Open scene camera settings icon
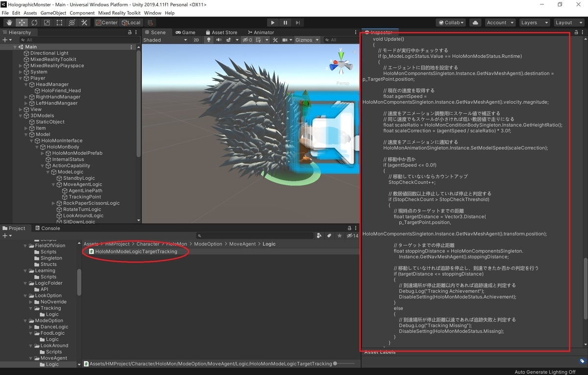The height and width of the screenshot is (375, 588). (x=286, y=40)
